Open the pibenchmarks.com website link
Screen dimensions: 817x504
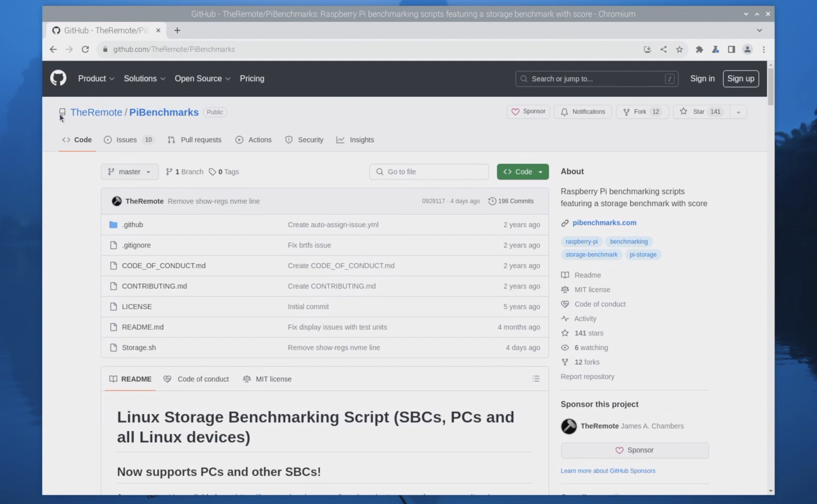pyautogui.click(x=604, y=223)
